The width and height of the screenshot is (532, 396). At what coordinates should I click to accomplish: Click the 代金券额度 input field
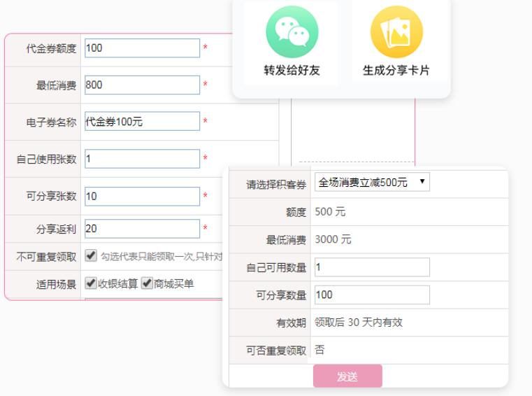click(x=142, y=48)
